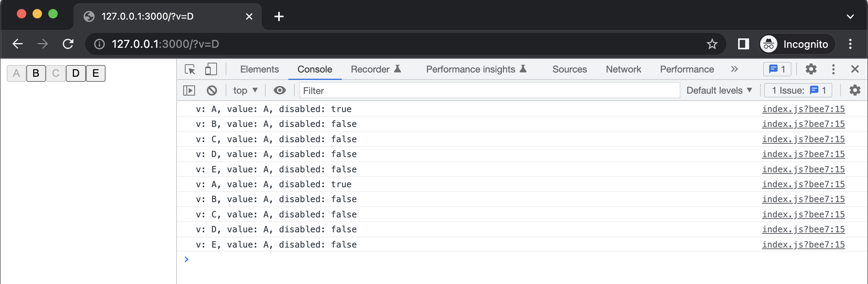Open the Network tab
The height and width of the screenshot is (284, 868).
[x=623, y=69]
